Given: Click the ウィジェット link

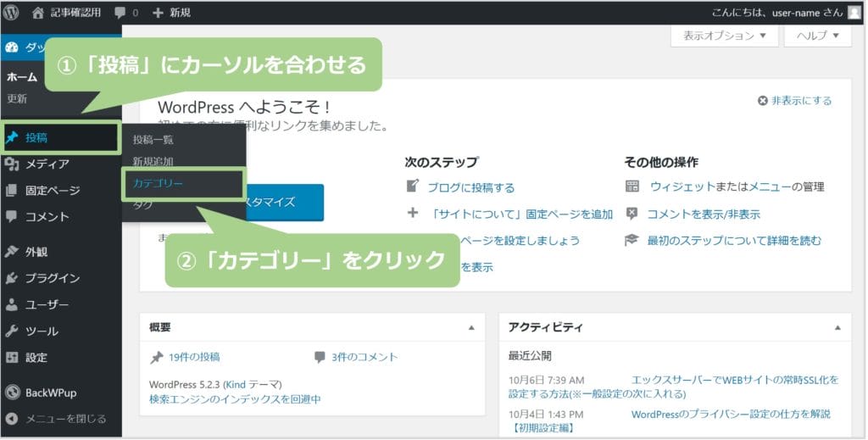Looking at the screenshot, I should pos(682,187).
